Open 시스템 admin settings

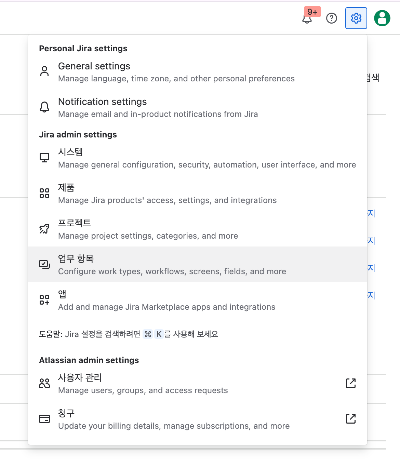pyautogui.click(x=197, y=158)
